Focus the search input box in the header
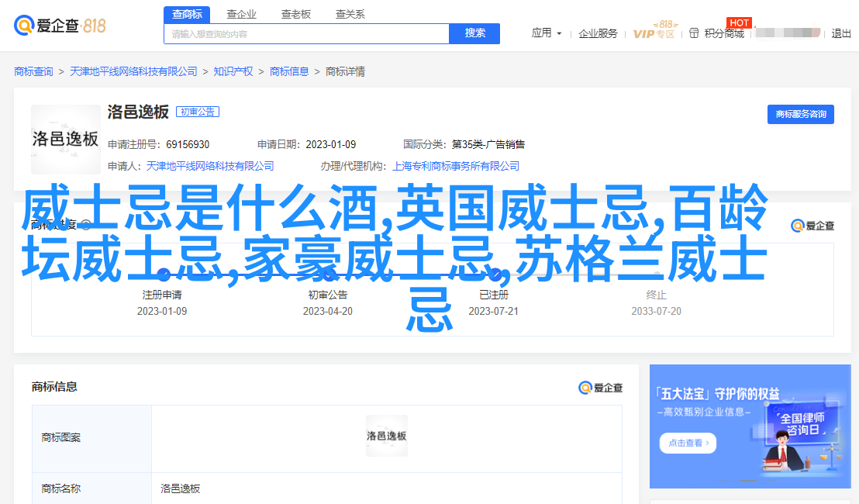The height and width of the screenshot is (504, 859). coord(307,34)
